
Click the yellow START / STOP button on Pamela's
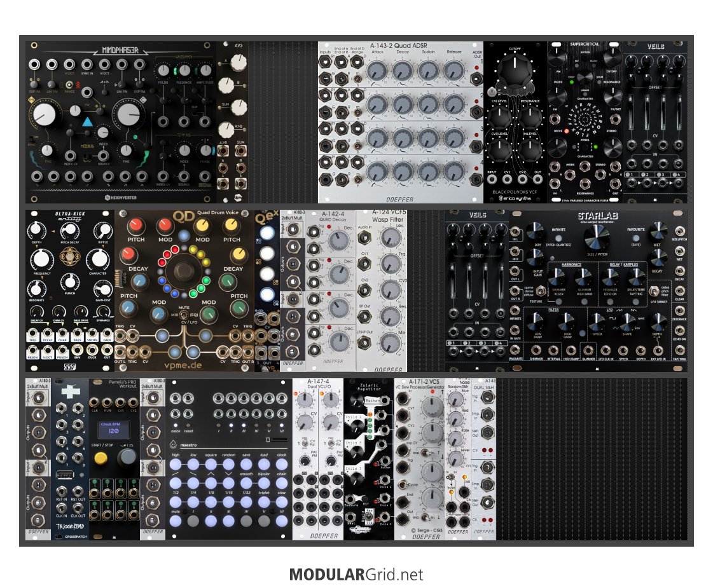[100, 458]
